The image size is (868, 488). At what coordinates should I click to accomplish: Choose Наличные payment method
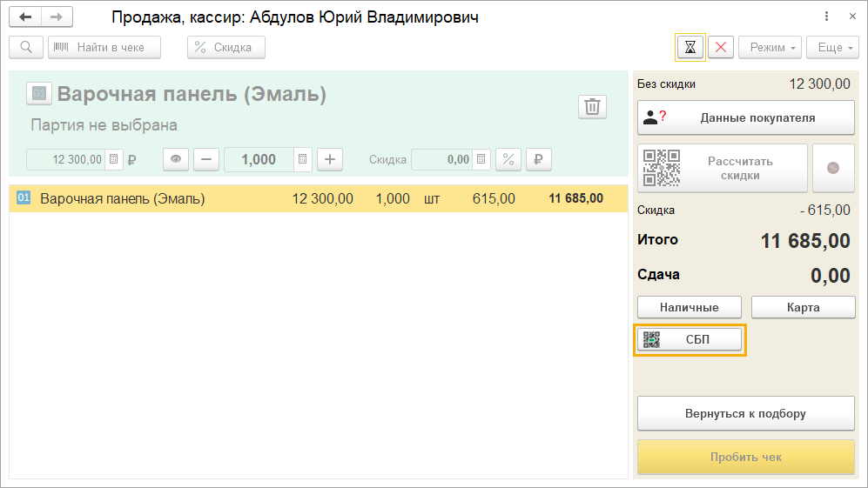[x=689, y=307]
